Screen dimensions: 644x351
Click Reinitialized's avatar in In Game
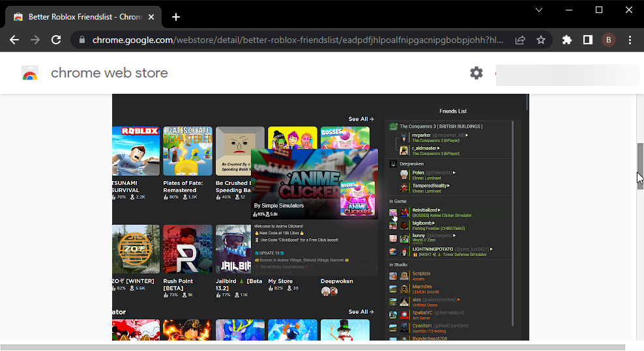click(405, 212)
